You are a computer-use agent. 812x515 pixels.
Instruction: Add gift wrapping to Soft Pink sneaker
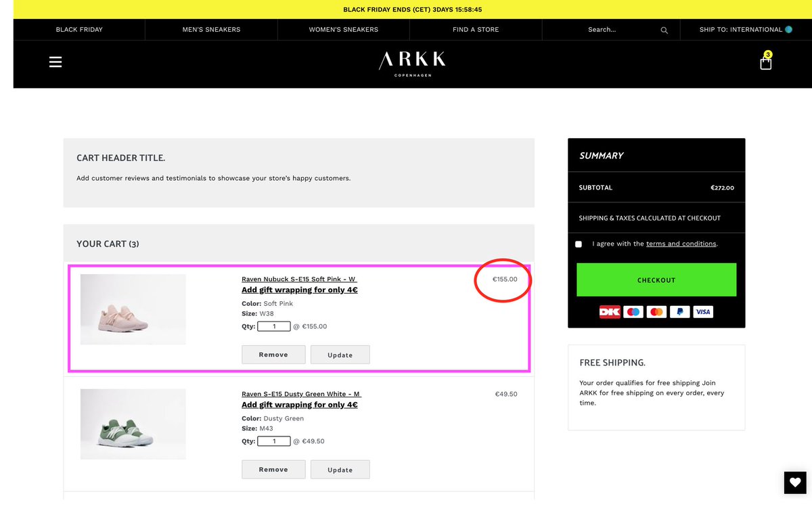(x=300, y=290)
